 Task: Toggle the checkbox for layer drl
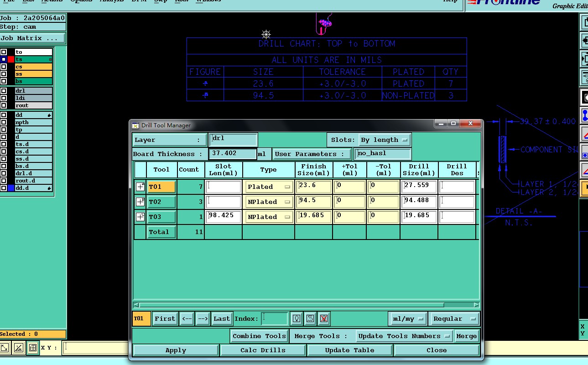point(4,91)
